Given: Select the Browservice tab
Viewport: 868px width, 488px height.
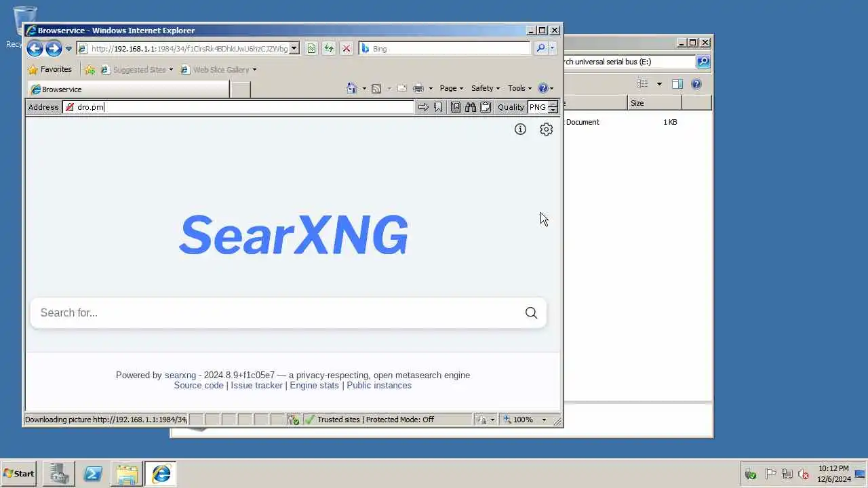Looking at the screenshot, I should click(x=128, y=89).
